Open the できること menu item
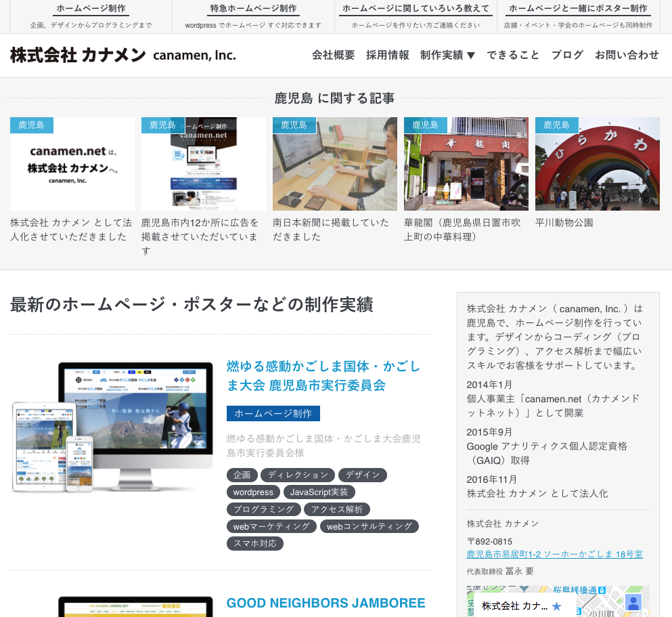Screen dimensions: 672x617 coord(513,56)
